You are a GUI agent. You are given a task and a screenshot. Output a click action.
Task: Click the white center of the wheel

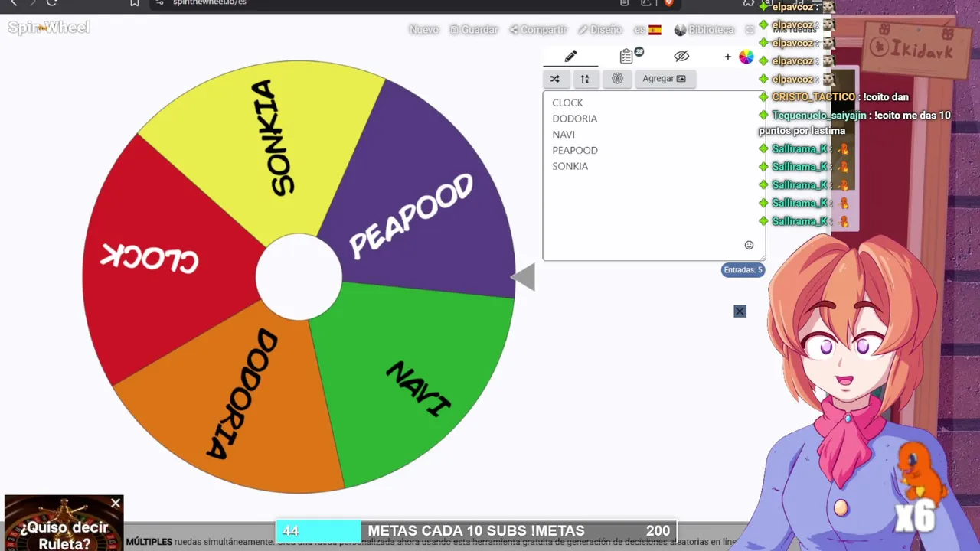[299, 277]
